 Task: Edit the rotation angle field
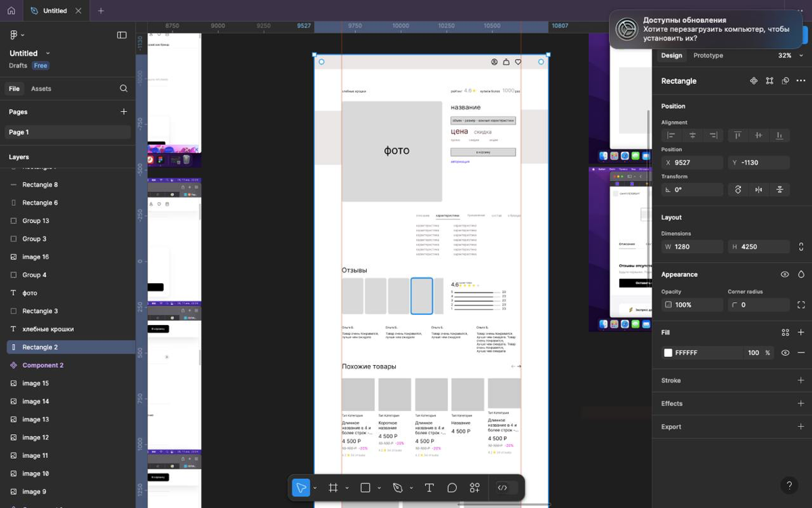(692, 190)
